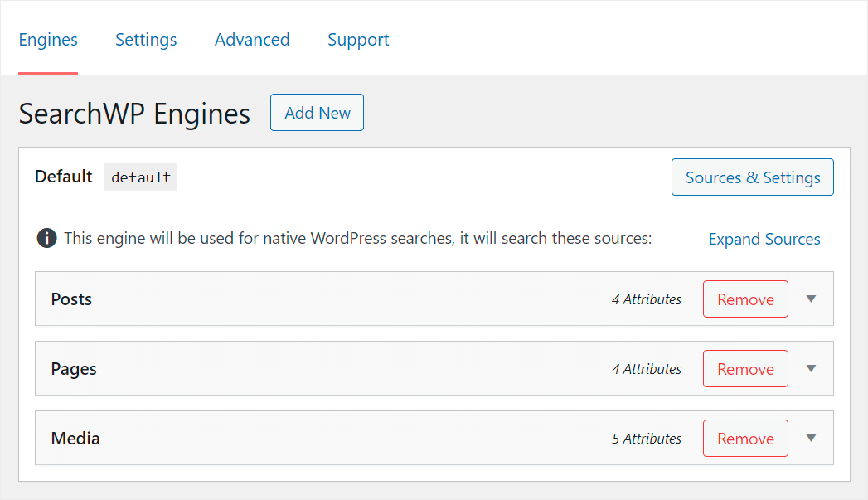The height and width of the screenshot is (500, 868).
Task: Remove the Media source
Action: [x=745, y=439]
